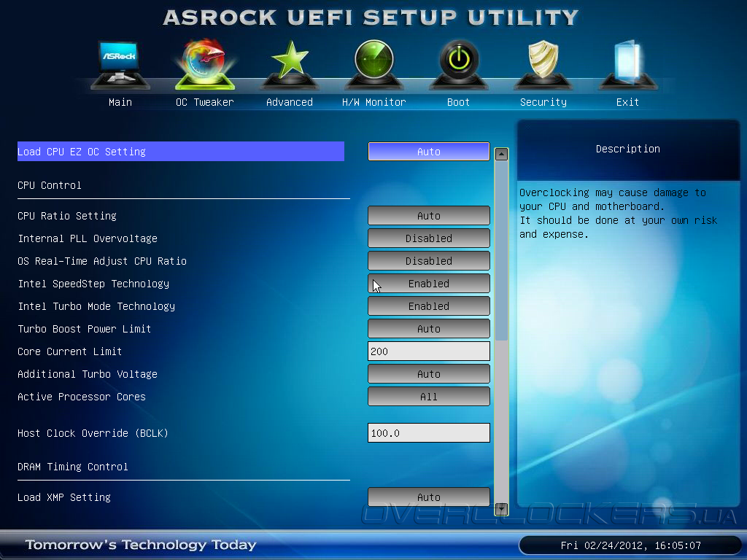Select the Load CPU EZ OC Setting row
The height and width of the screenshot is (560, 747).
[181, 152]
